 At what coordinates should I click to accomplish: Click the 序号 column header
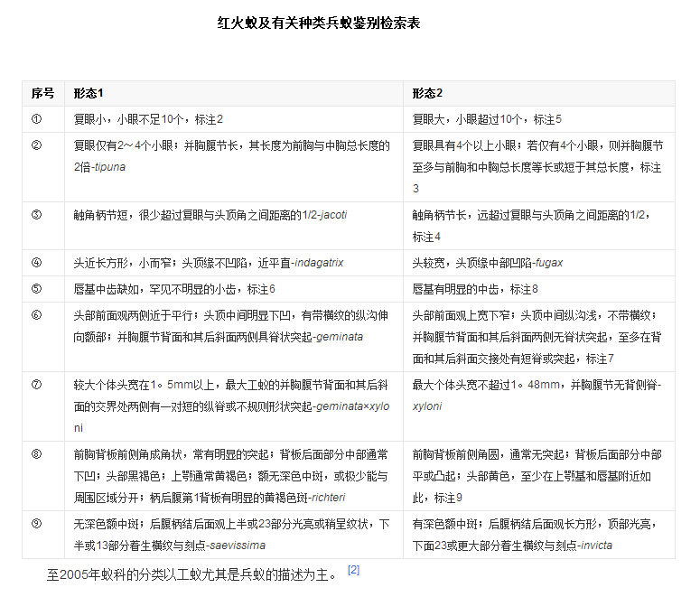42,93
